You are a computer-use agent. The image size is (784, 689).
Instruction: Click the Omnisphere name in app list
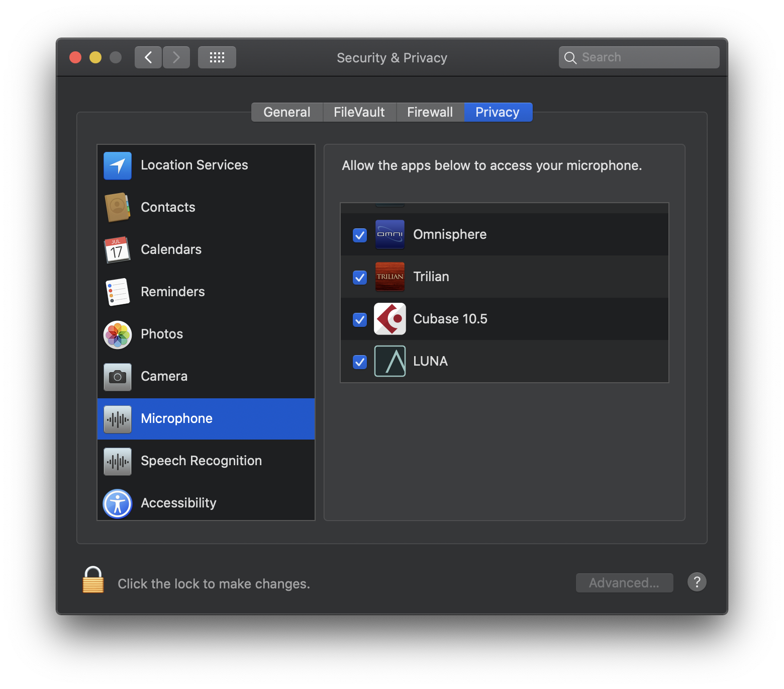tap(450, 234)
